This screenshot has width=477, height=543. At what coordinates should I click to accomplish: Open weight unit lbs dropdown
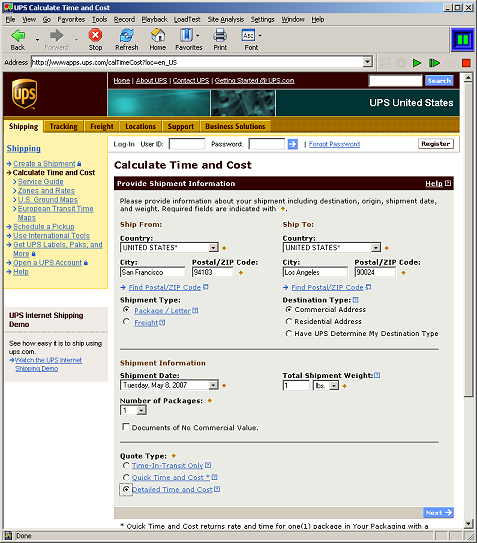(334, 385)
